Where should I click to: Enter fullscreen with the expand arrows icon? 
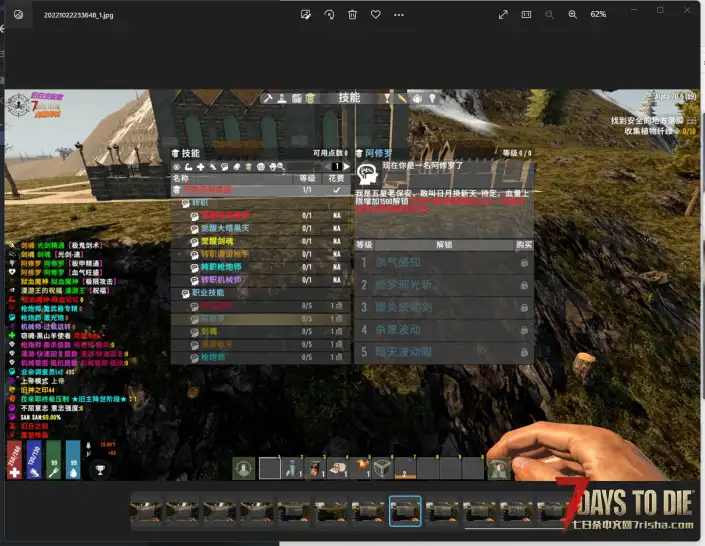pyautogui.click(x=503, y=15)
